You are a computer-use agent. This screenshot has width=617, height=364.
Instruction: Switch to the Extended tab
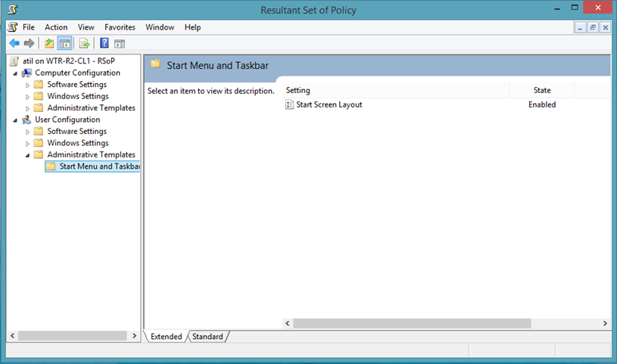pos(166,337)
